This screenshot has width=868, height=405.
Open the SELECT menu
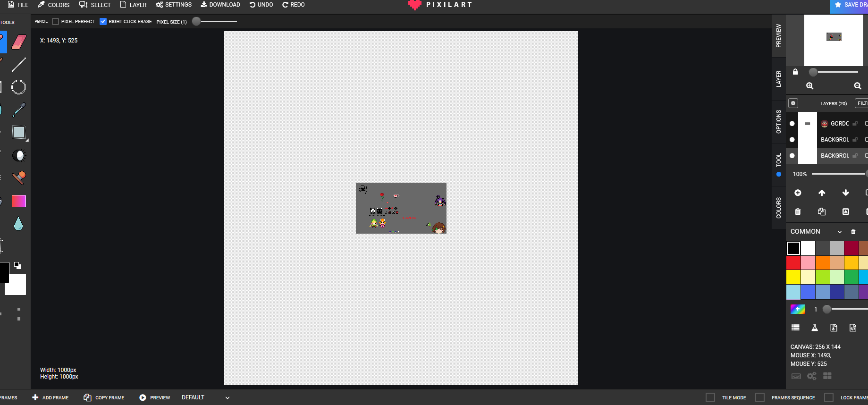[x=95, y=5]
